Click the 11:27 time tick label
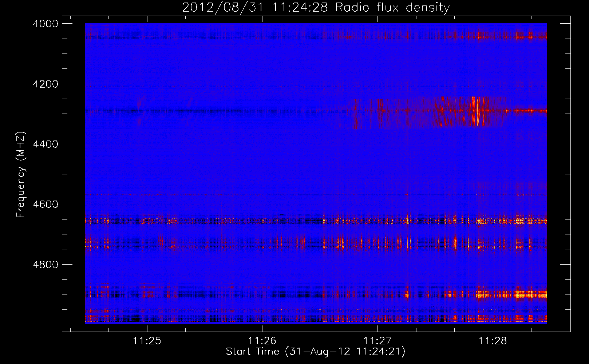589x364 pixels. tap(377, 341)
